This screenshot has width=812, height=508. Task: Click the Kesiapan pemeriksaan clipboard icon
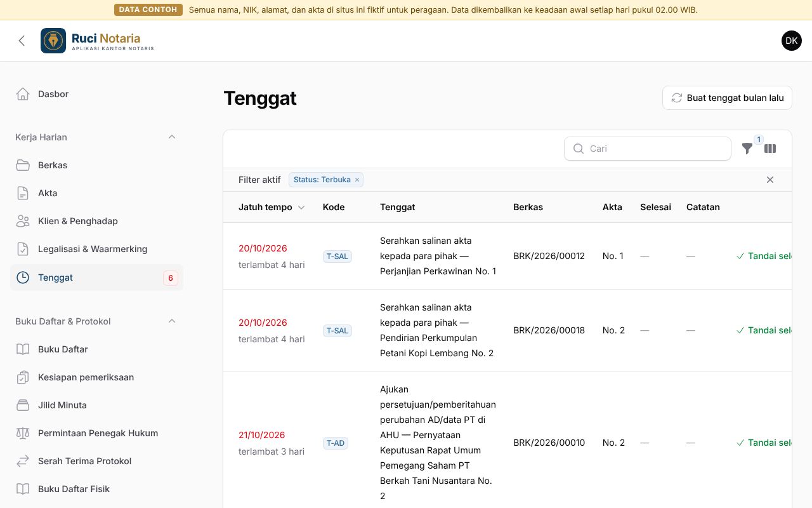click(x=23, y=377)
